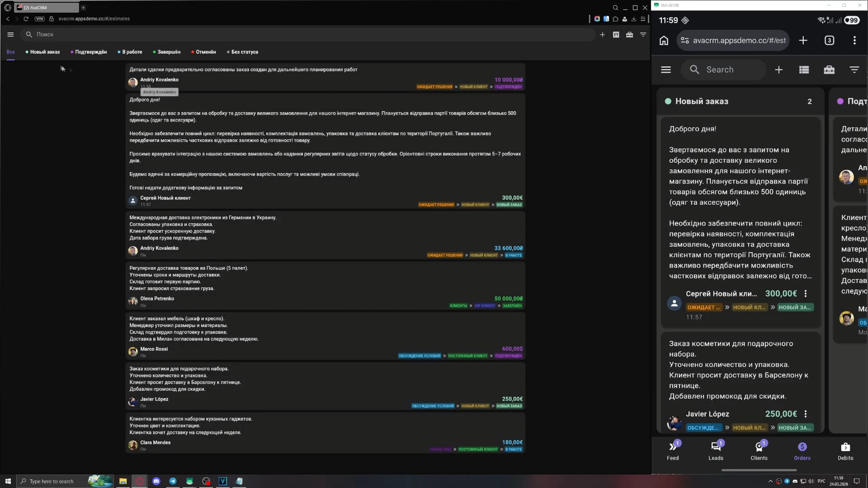Open three-dot menu on 300,00€ mobile order

pos(806,294)
